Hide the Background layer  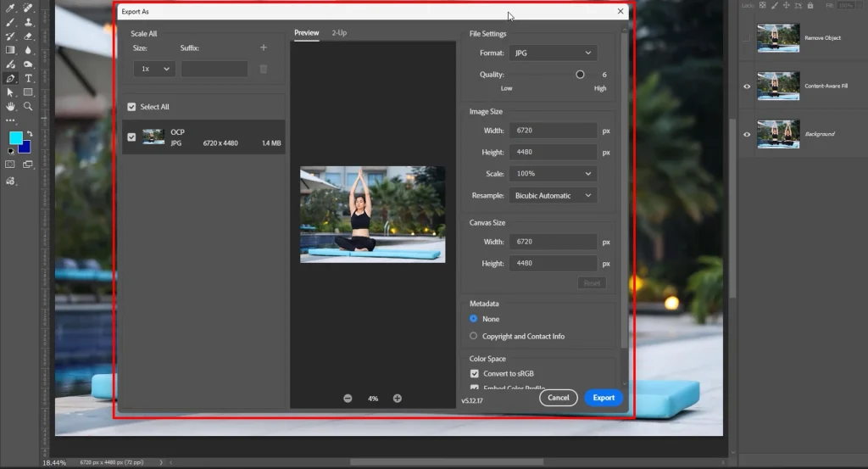(x=747, y=134)
